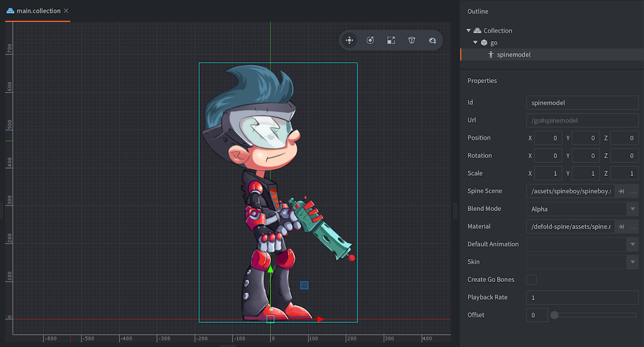
Task: Click the browse button for Material
Action: click(x=634, y=226)
